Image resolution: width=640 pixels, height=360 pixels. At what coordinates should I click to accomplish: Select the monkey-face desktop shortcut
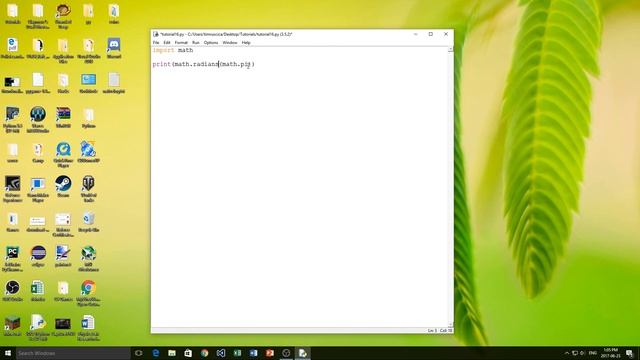(63, 16)
